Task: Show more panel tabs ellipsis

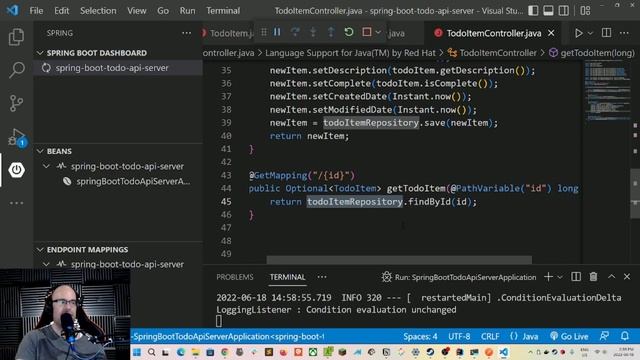Action: 322,277
